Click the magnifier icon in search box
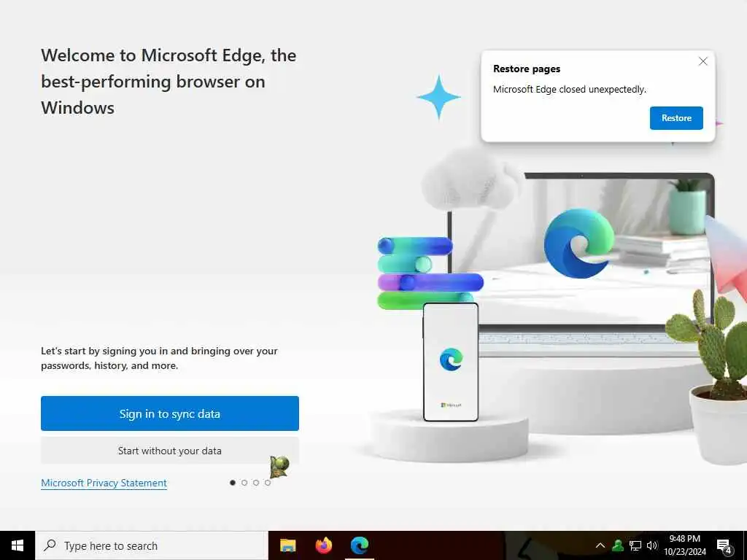747x560 pixels. point(50,545)
